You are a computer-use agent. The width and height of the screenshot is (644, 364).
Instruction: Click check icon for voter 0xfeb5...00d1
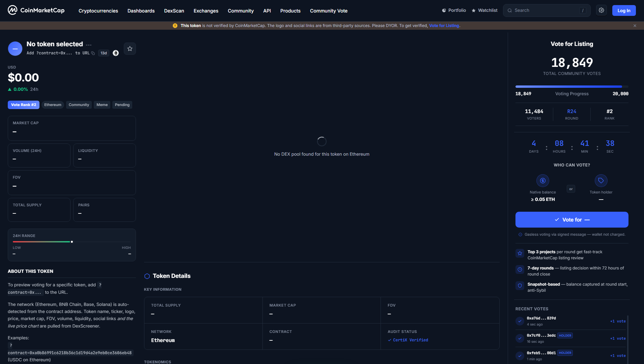tap(520, 356)
